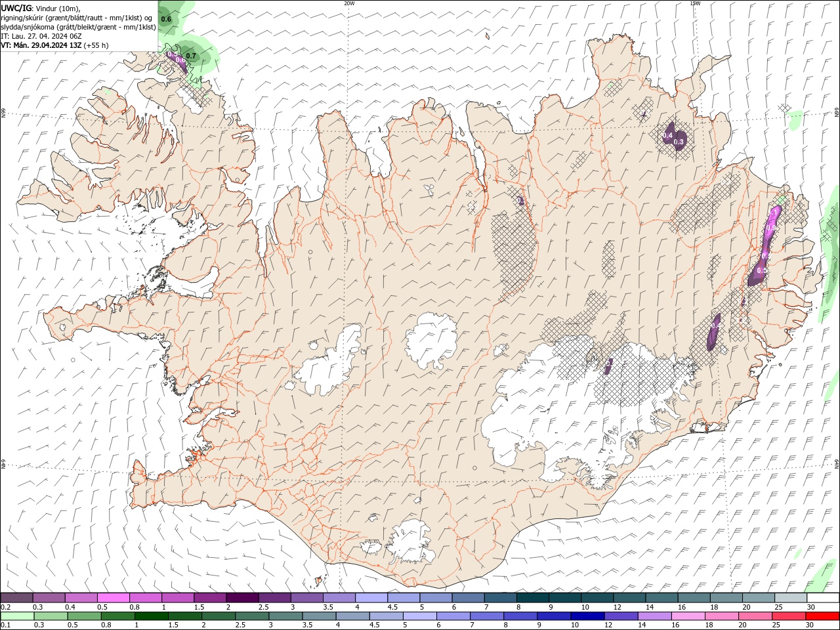Click the '0.3' value on northeast purple patch
This screenshot has height=630, width=840.
679,142
